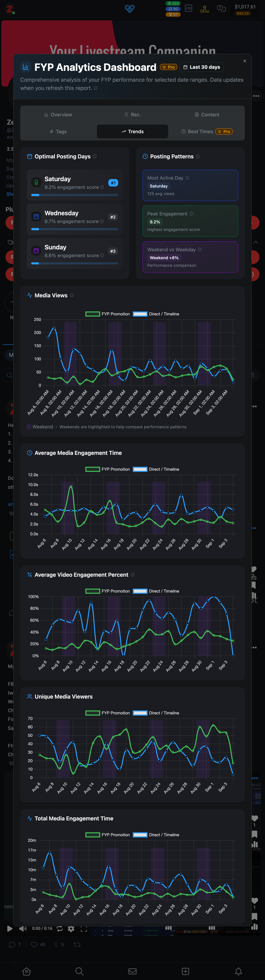
Task: Click the Wednesday engagement progress bar
Action: (x=75, y=229)
